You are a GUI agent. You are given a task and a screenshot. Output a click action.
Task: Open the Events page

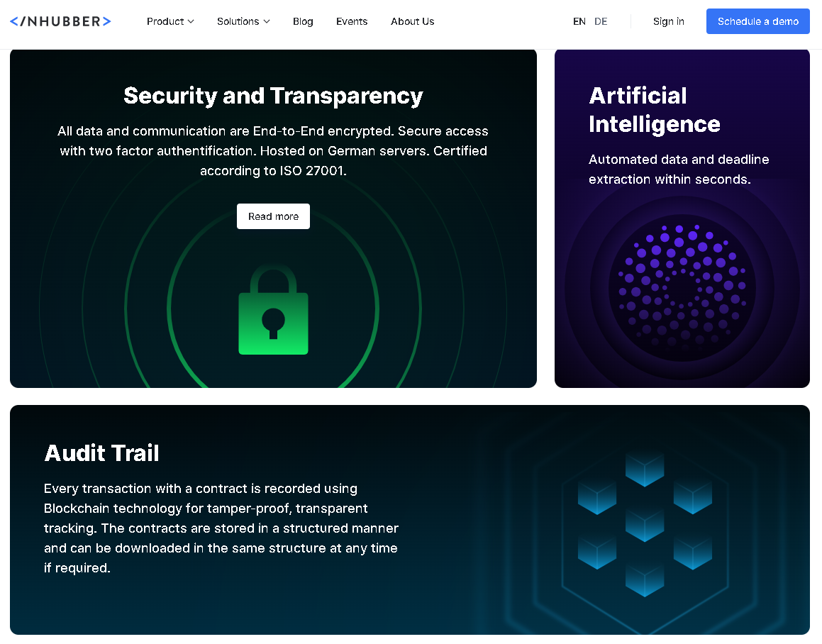352,21
